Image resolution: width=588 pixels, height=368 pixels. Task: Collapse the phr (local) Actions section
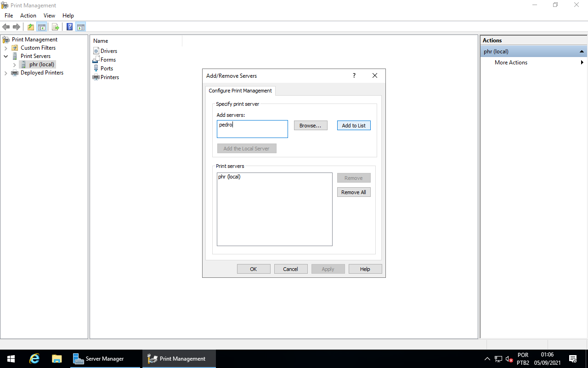[582, 51]
